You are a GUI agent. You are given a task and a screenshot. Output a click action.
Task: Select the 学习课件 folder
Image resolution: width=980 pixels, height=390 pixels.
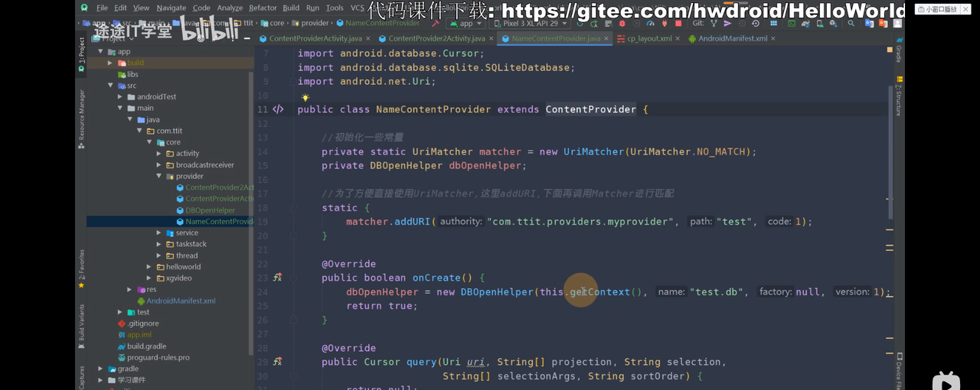(x=126, y=380)
